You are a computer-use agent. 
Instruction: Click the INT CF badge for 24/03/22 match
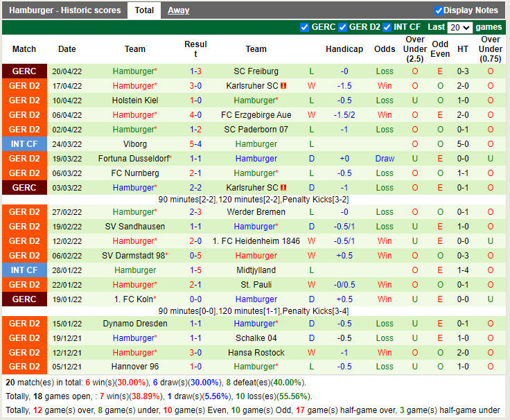click(24, 144)
